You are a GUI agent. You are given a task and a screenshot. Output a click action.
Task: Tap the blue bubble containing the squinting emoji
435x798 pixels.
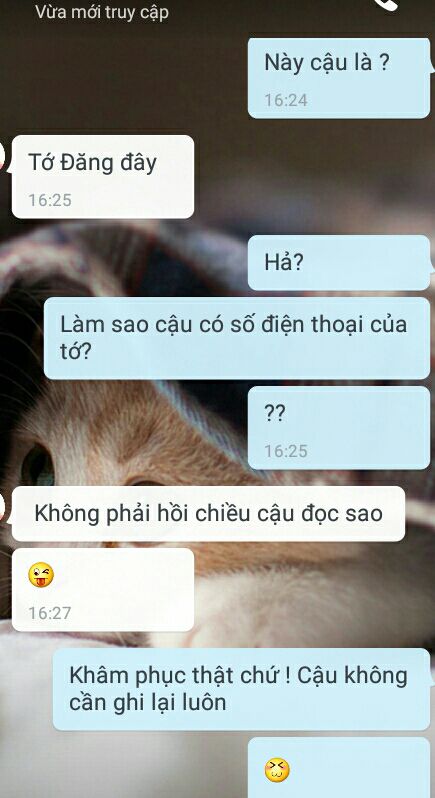pyautogui.click(x=339, y=767)
